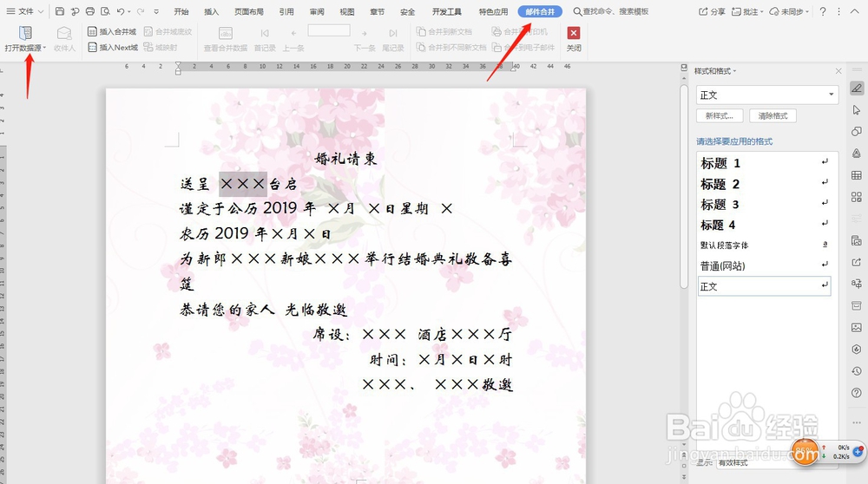
Task: Click the table grid icon in right sidebar
Action: (x=857, y=175)
